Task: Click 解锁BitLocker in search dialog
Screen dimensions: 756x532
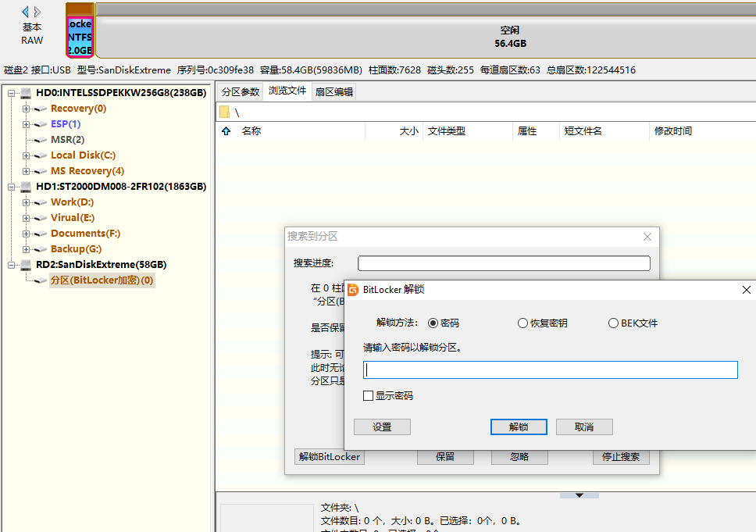Action: point(330,457)
